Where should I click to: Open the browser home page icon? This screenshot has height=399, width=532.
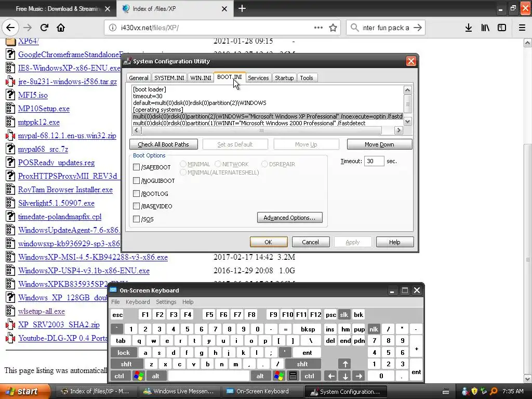point(61,28)
